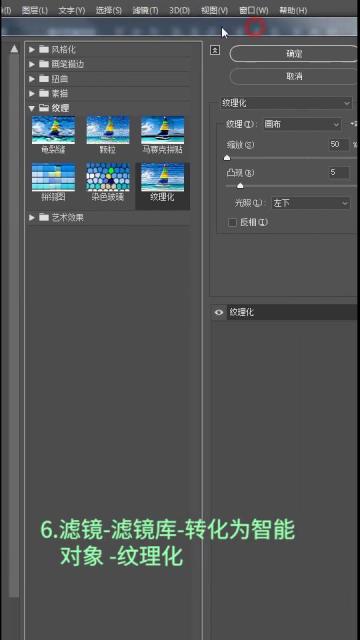The width and height of the screenshot is (360, 640).
Task: Select the 染色玻璃 filter thumbnail
Action: 108,177
